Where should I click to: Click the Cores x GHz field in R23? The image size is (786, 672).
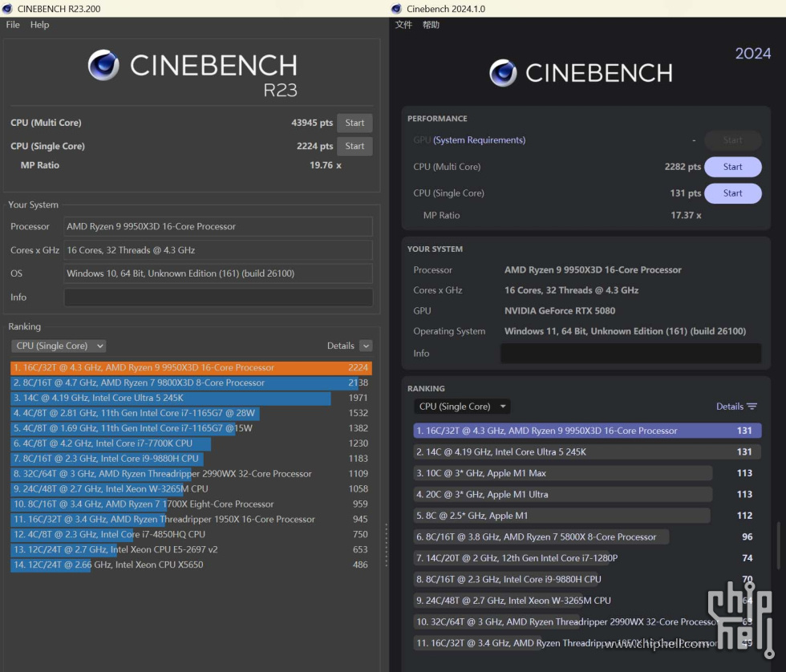point(218,250)
